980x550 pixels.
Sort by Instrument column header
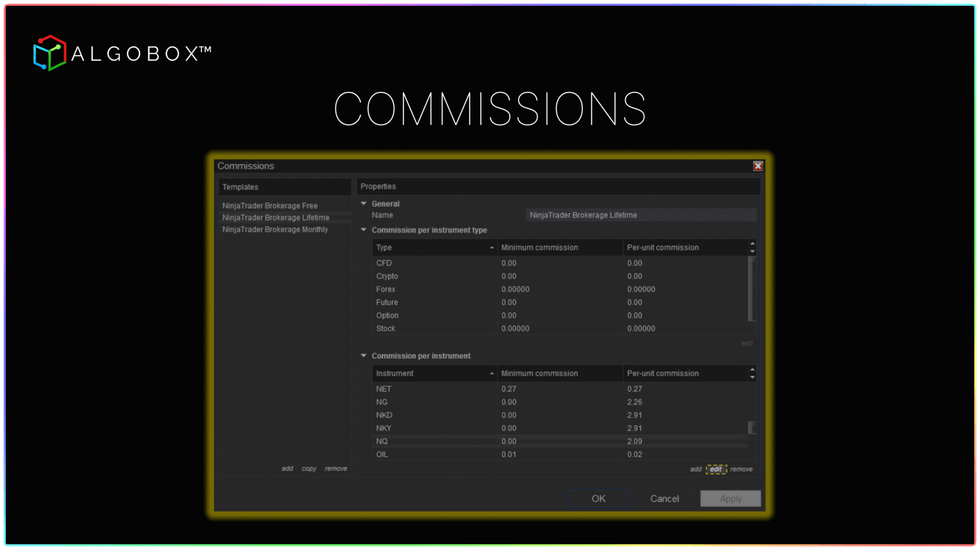(x=434, y=373)
